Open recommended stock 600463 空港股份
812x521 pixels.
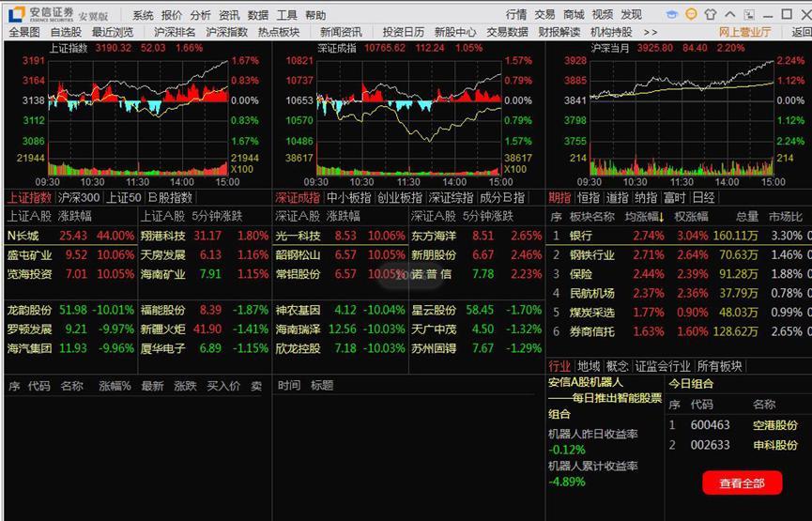point(739,425)
